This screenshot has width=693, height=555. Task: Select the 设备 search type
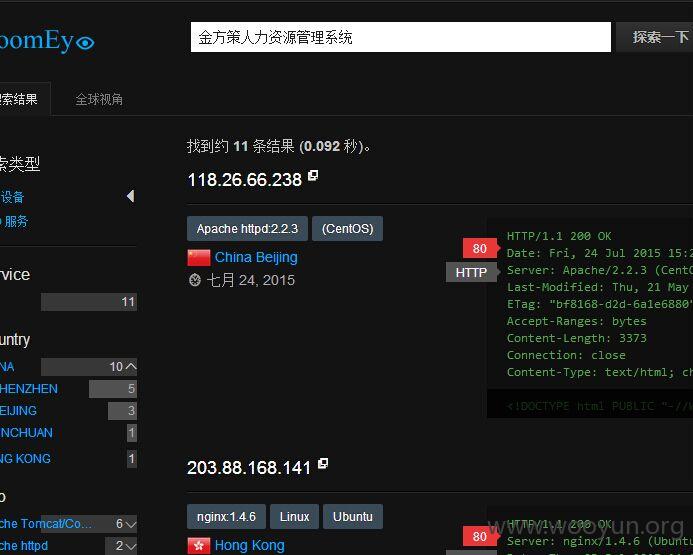click(x=12, y=197)
